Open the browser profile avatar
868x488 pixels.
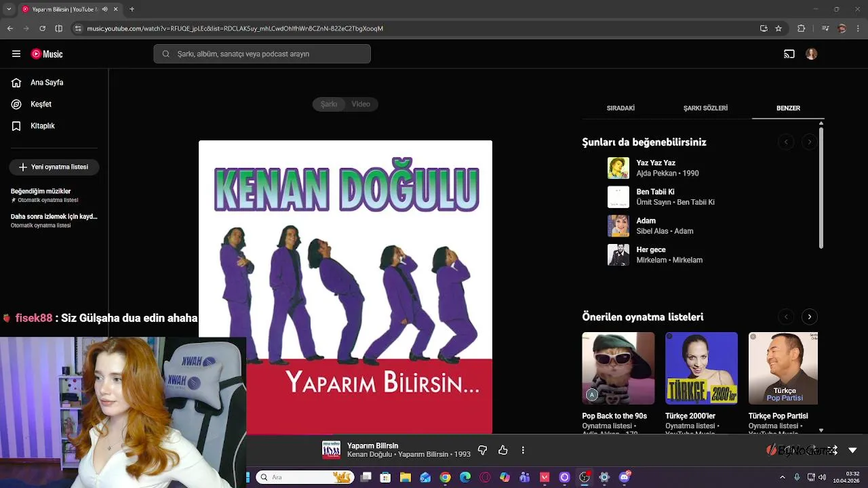pos(842,28)
